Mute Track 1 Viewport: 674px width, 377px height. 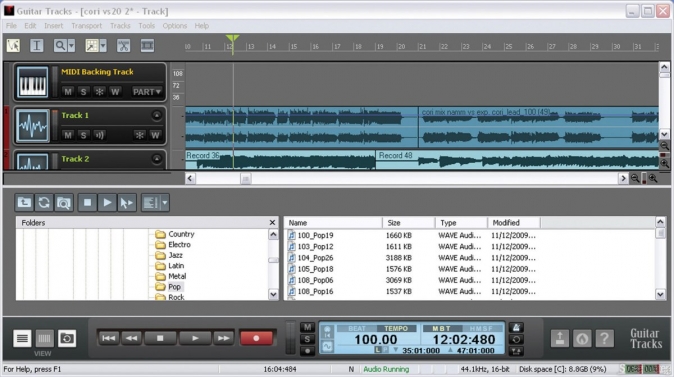coord(67,135)
